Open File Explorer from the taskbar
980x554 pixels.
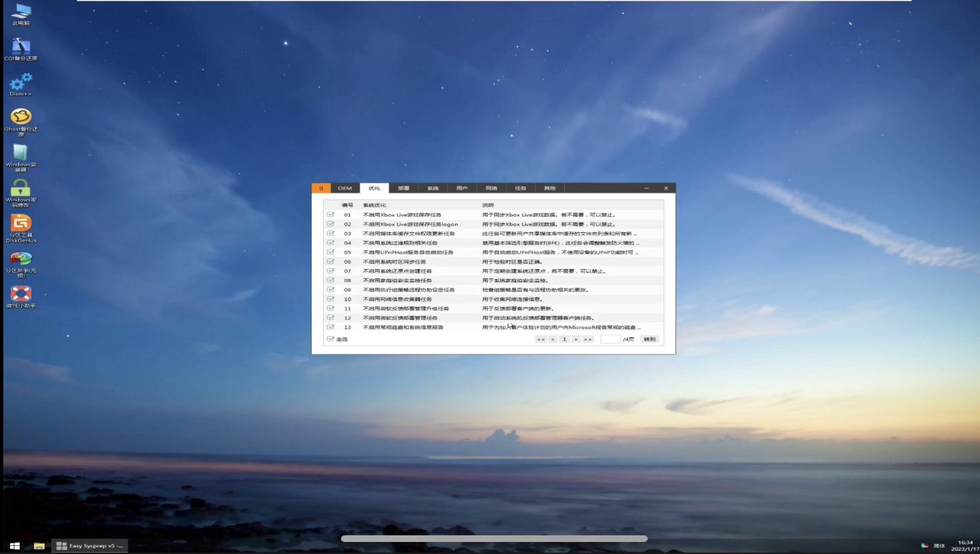coord(39,546)
